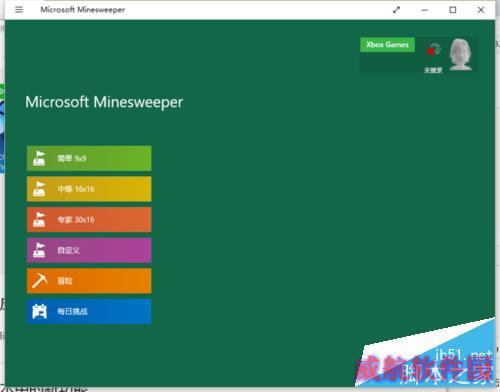
Task: Open the blue 每日挑战 daily challenges
Action: pos(89,312)
